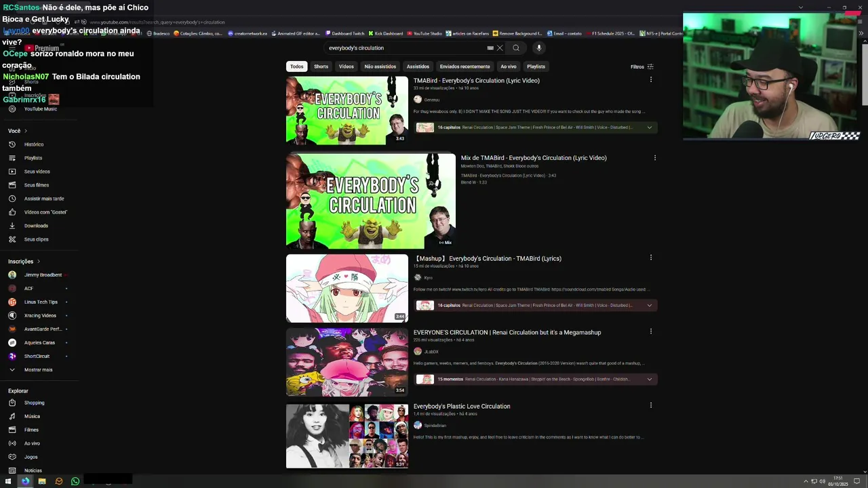This screenshot has width=868, height=488.
Task: Play the Plastic Love Circulation thumbnail
Action: pos(347,436)
